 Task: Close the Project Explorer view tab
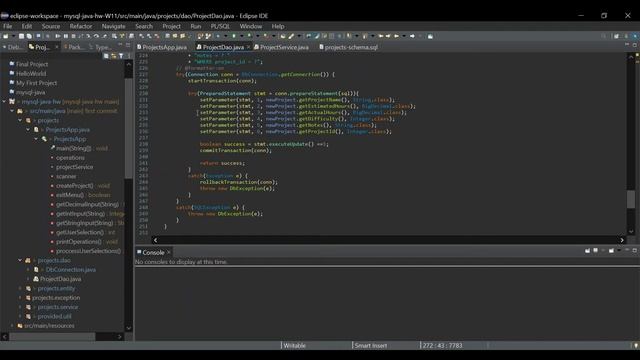pos(57,47)
